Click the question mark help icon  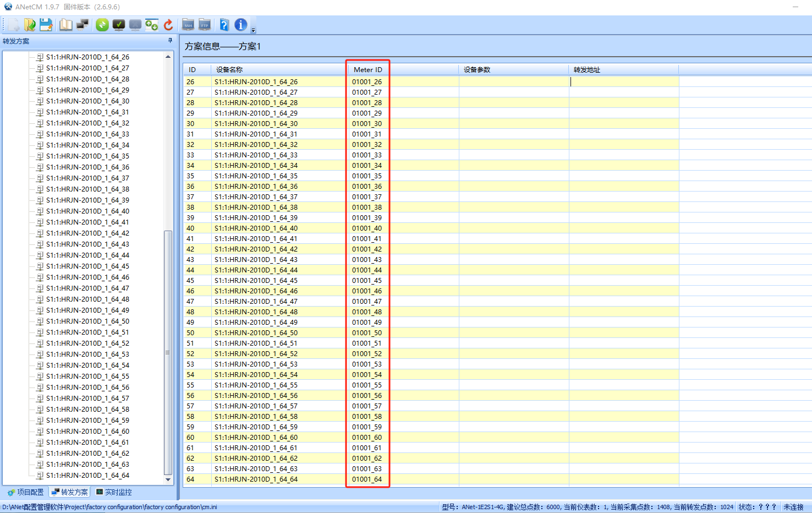point(224,25)
